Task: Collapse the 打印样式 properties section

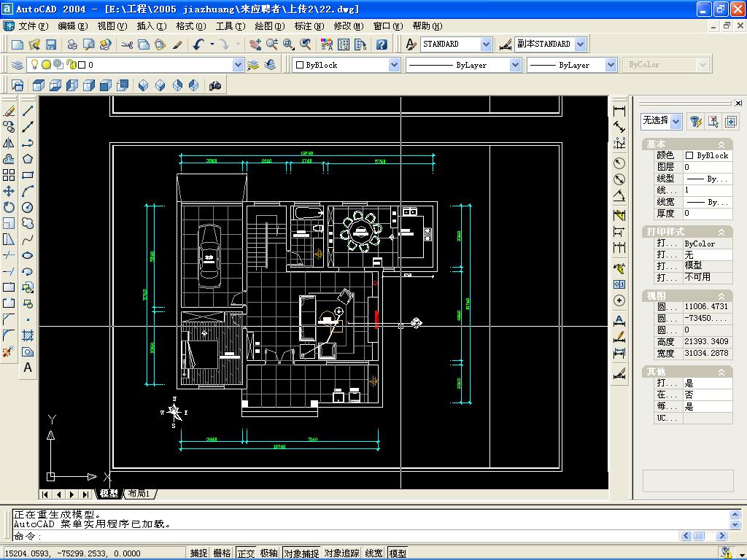Action: (x=721, y=232)
